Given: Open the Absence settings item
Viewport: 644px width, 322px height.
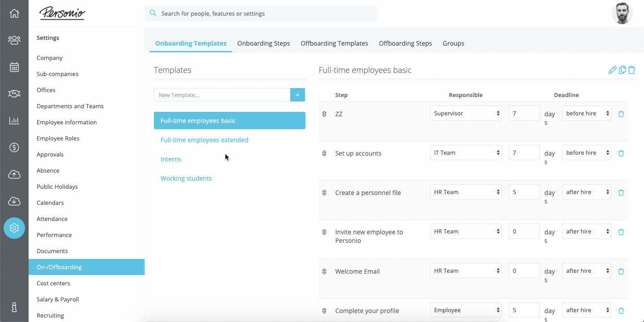Looking at the screenshot, I should 87,170.
